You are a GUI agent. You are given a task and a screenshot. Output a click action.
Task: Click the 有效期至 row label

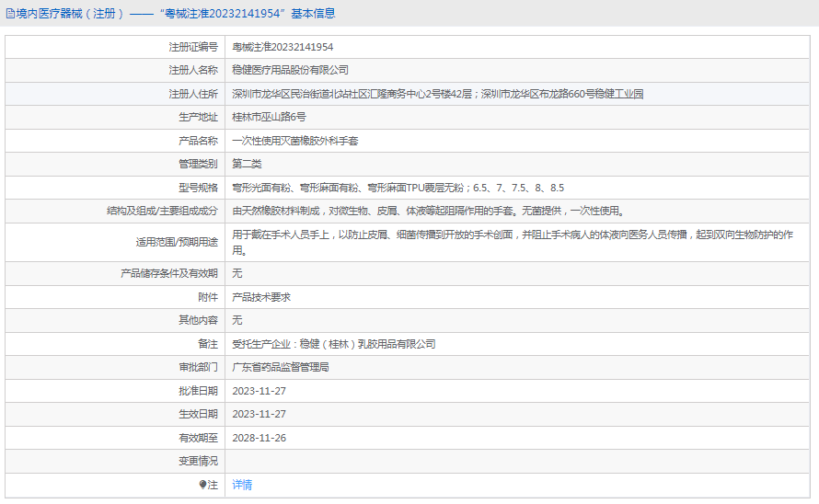coord(198,438)
